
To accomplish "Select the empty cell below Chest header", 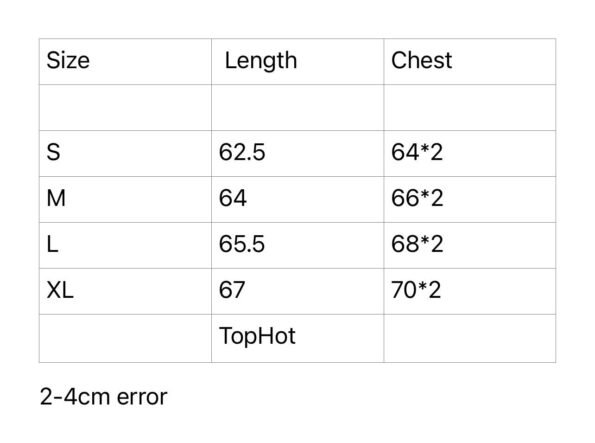I will (x=470, y=107).
